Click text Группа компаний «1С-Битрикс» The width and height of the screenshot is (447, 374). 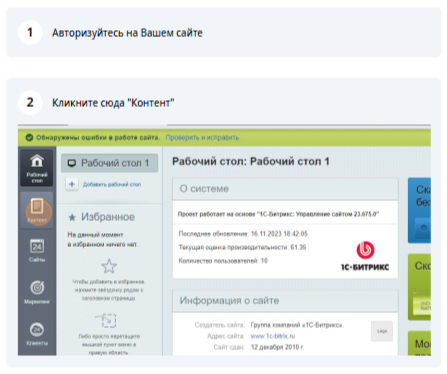pyautogui.click(x=297, y=325)
